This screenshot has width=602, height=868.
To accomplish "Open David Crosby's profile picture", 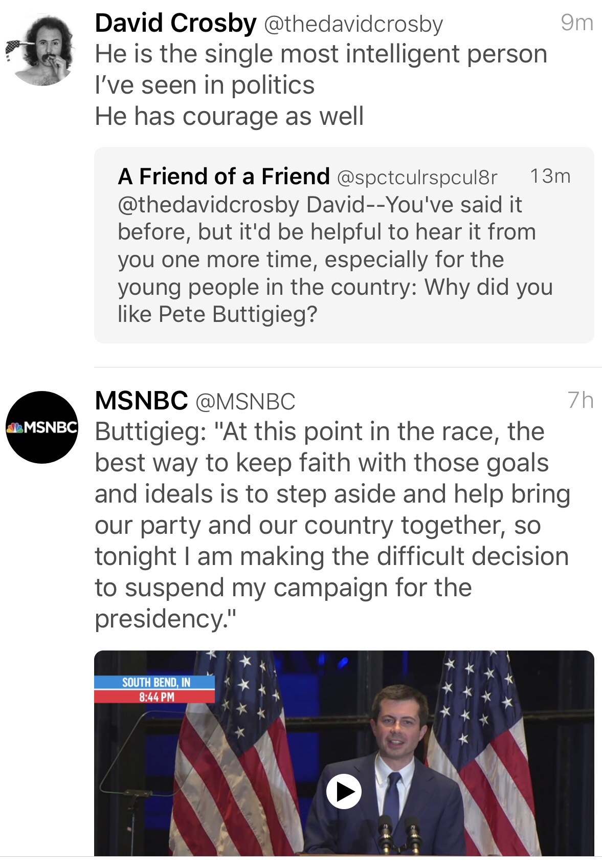I will tap(42, 50).
